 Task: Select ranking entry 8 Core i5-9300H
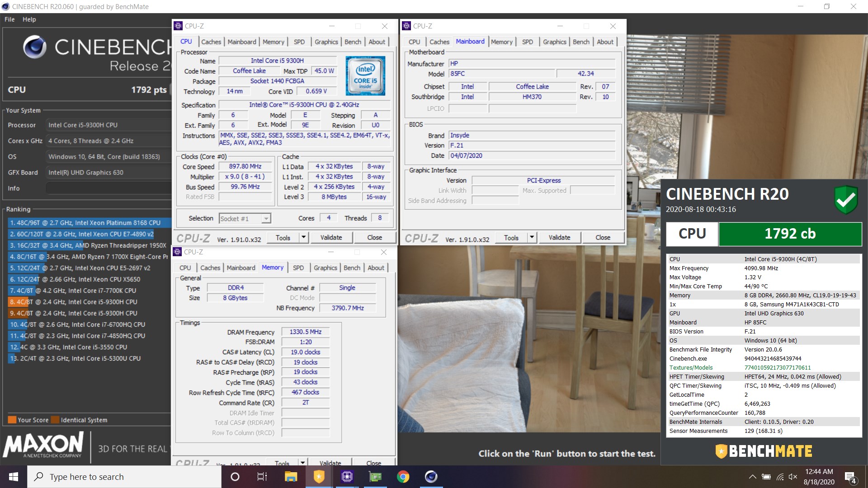90,302
